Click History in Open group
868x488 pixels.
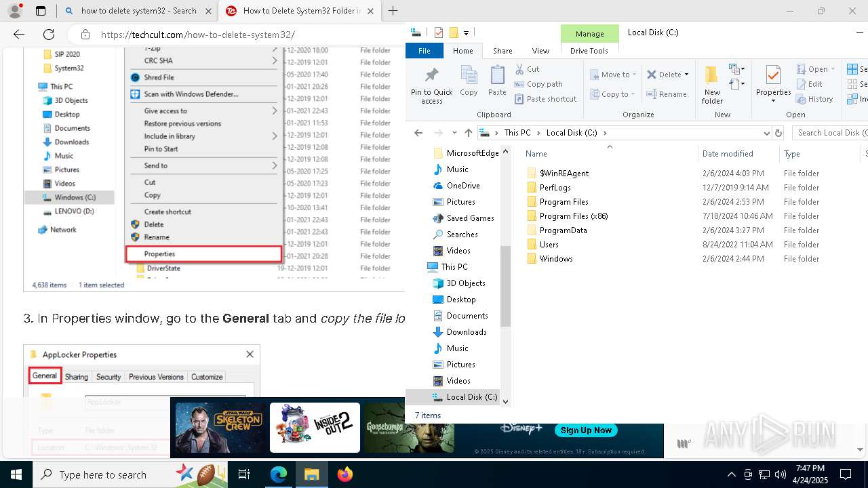(814, 99)
